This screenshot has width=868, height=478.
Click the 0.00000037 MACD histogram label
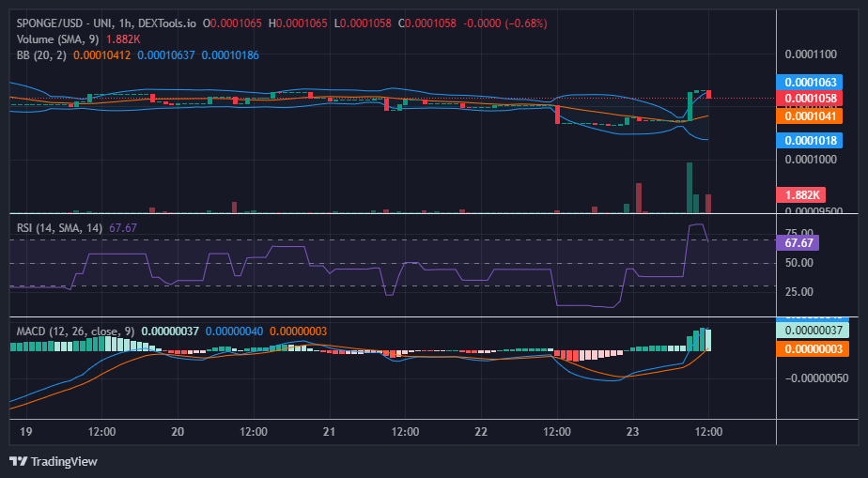click(812, 331)
